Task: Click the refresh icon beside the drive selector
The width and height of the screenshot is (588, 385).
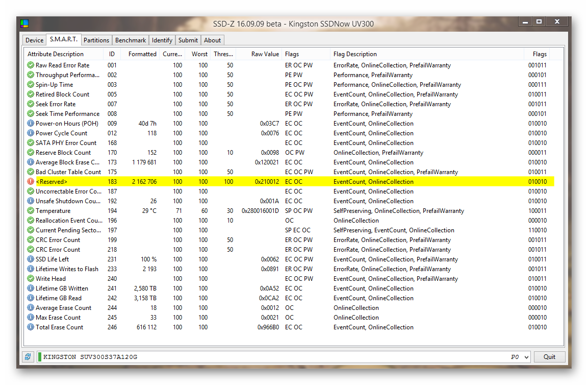Action: (x=28, y=357)
